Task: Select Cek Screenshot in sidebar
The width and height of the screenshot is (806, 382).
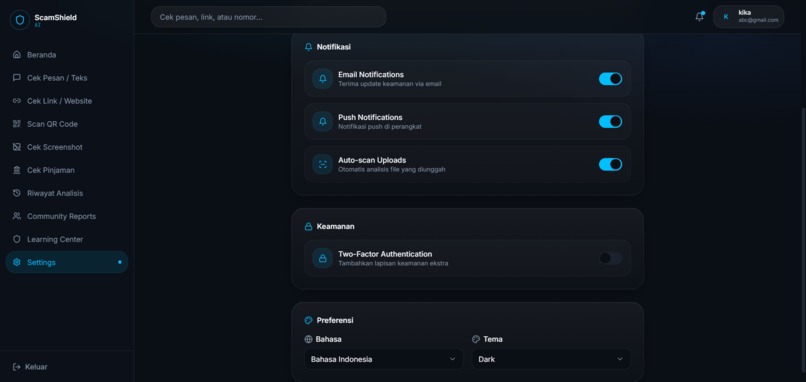Action: (67, 147)
